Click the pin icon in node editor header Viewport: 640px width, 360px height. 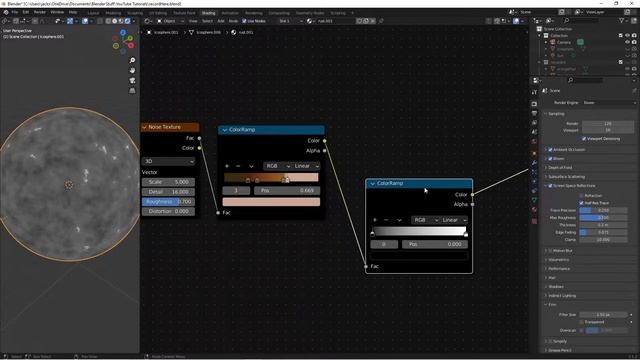click(381, 21)
